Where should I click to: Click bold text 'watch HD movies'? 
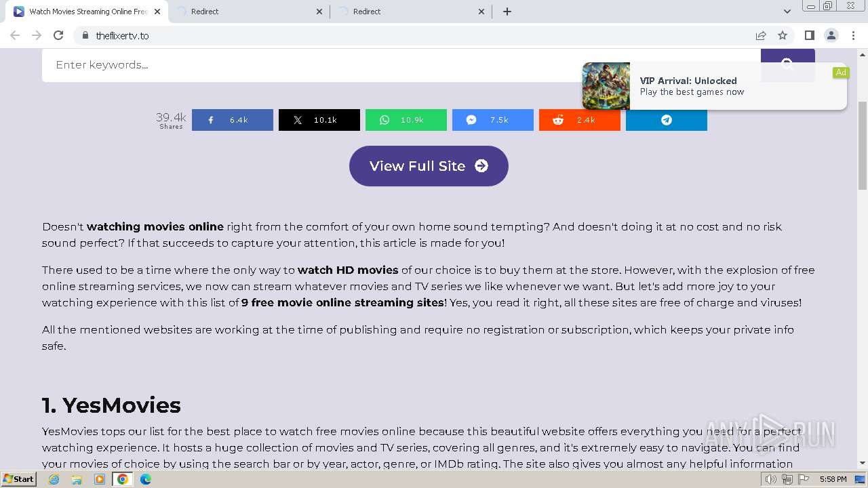click(x=348, y=270)
